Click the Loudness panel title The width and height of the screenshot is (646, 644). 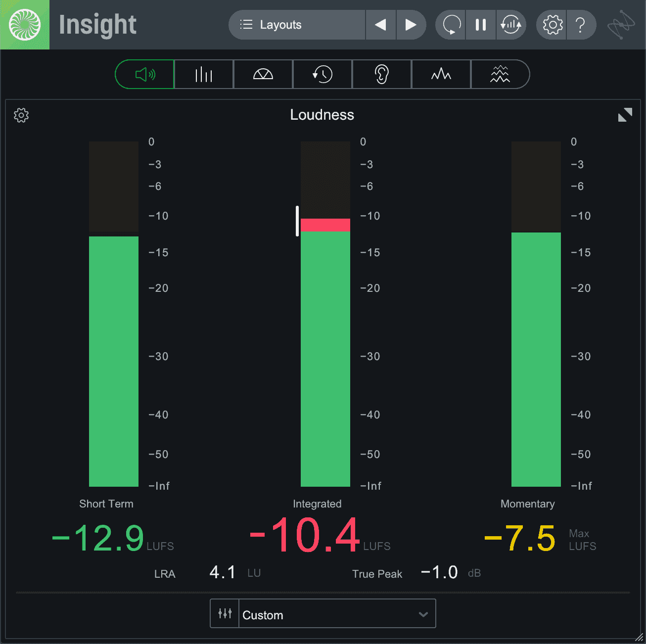pyautogui.click(x=322, y=115)
